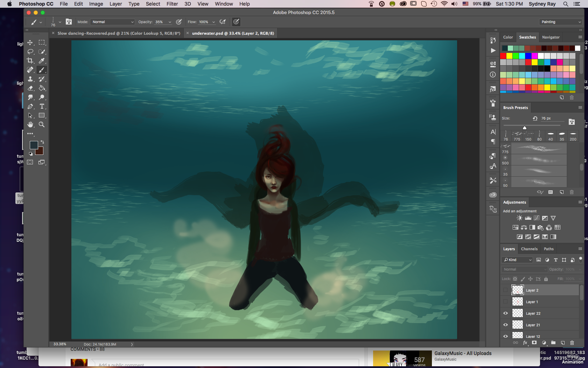Toggle pressure for size button

(236, 22)
